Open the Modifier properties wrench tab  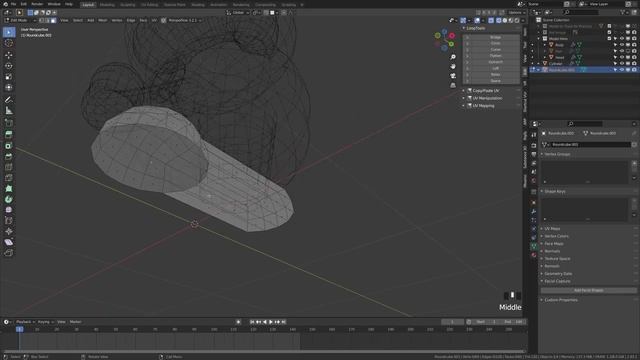point(533,211)
